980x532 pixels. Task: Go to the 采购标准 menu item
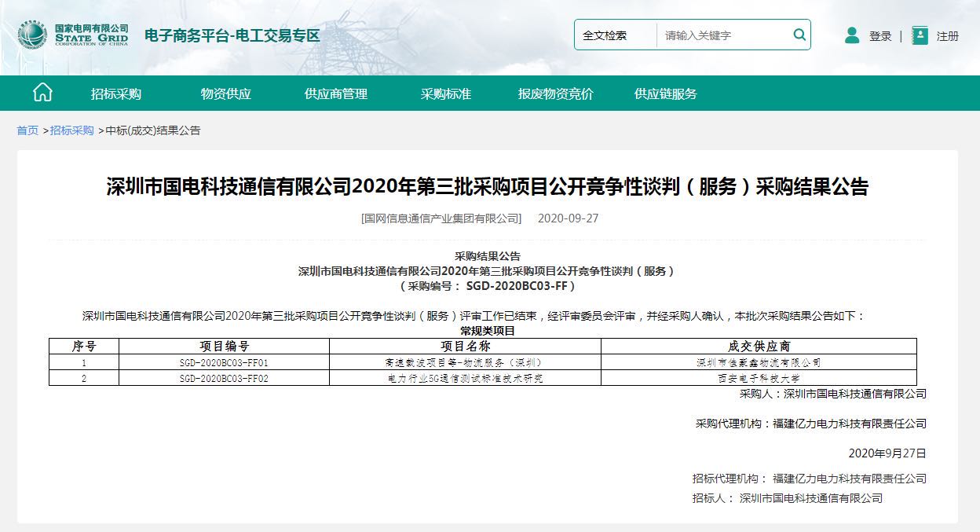tap(446, 94)
